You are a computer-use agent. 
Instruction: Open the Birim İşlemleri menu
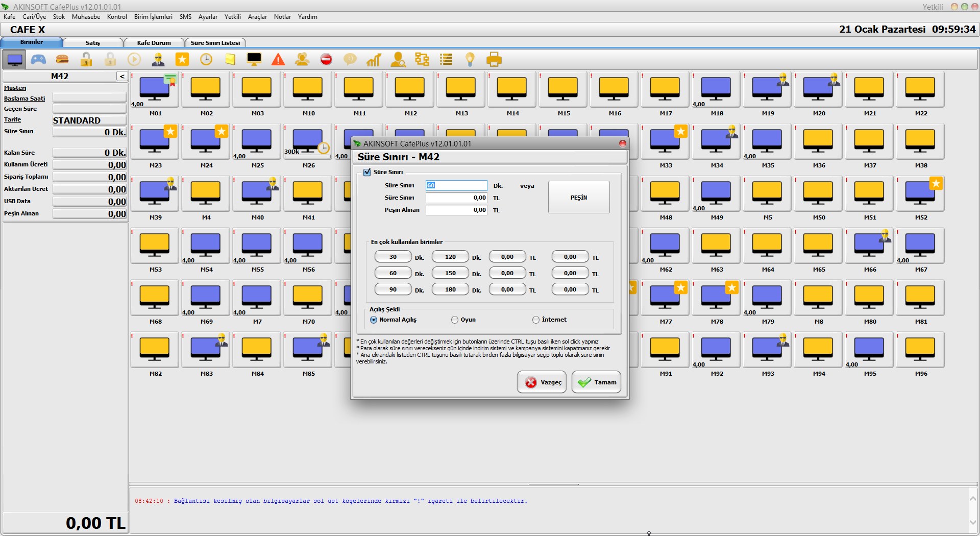point(153,17)
